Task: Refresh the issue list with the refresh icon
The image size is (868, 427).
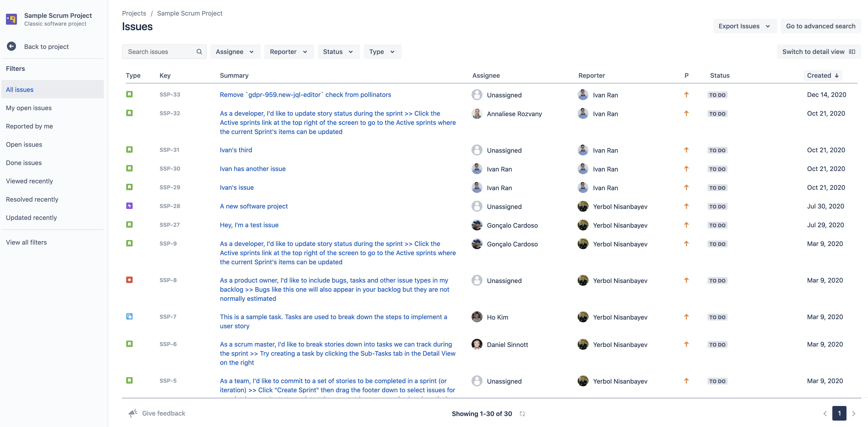Action: 522,414
